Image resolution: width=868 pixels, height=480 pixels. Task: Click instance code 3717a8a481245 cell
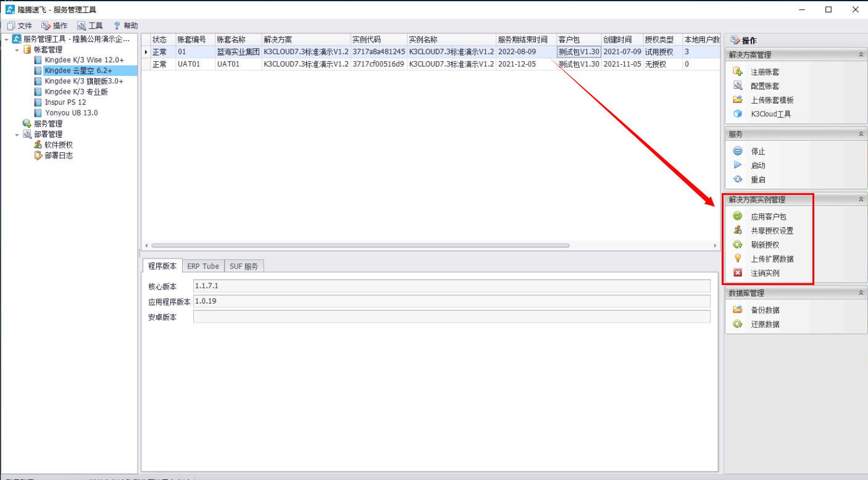379,52
